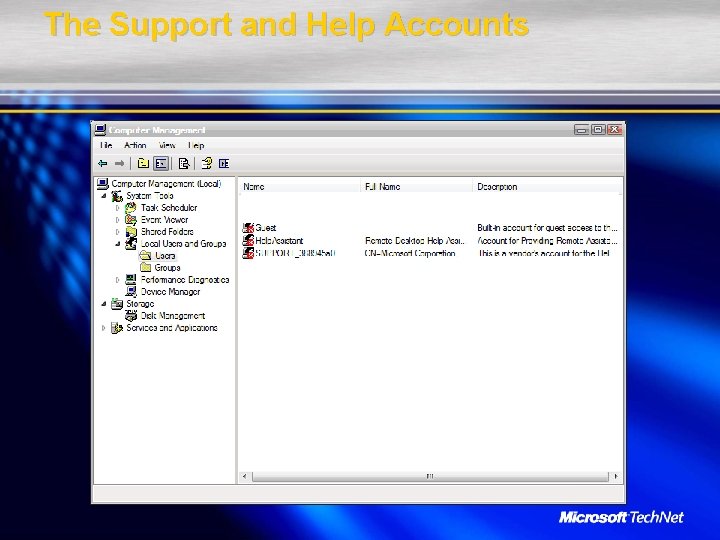Click the Storage node icon
Image resolution: width=720 pixels, height=540 pixels.
117,304
